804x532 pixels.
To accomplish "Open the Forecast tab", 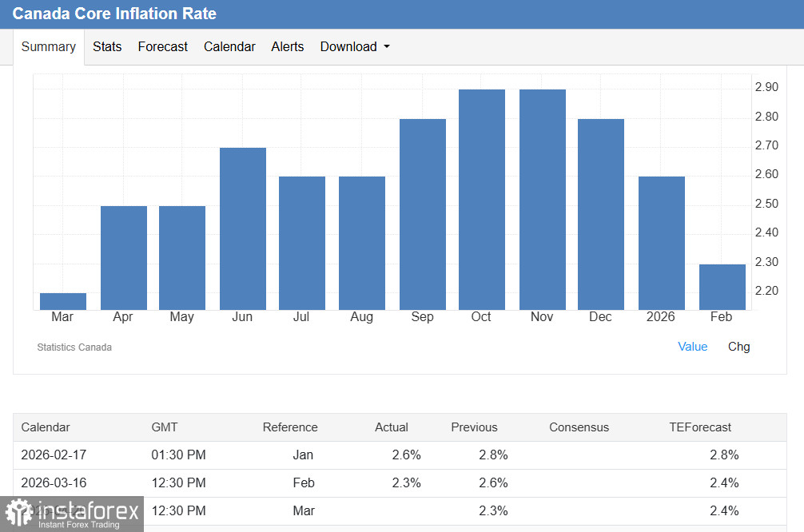I will pos(162,46).
